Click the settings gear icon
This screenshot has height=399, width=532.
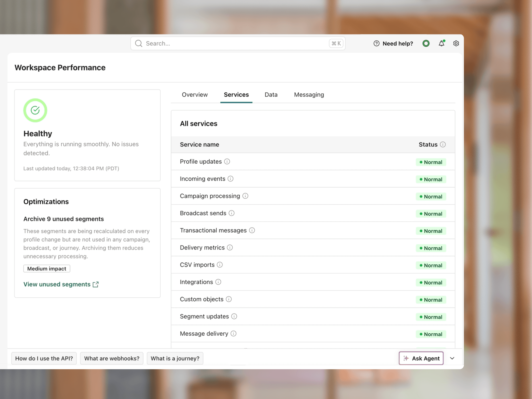[x=456, y=43]
